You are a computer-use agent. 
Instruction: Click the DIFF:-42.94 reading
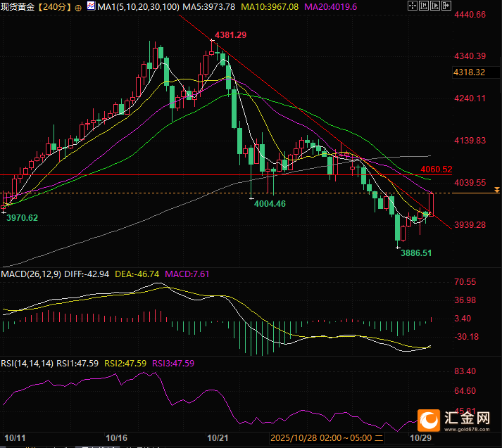coord(87,274)
